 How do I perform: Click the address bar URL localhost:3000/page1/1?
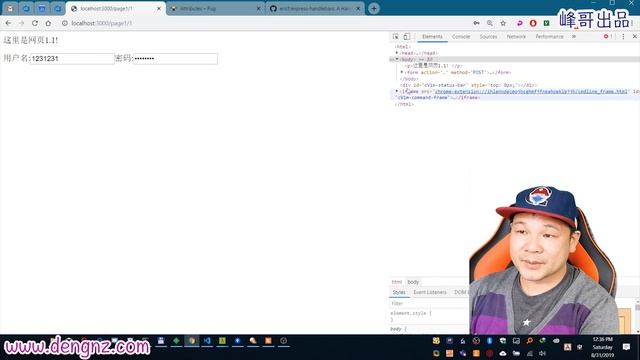click(x=102, y=23)
